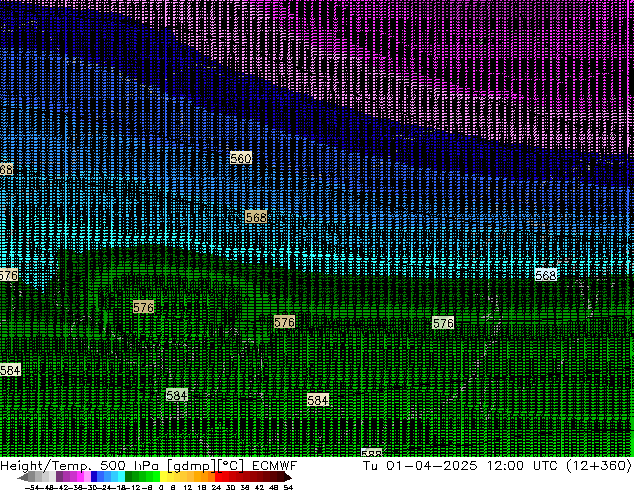Screen dimensions: 634x490
Task: Click the 'ECMWF' model name
Action: [275, 466]
